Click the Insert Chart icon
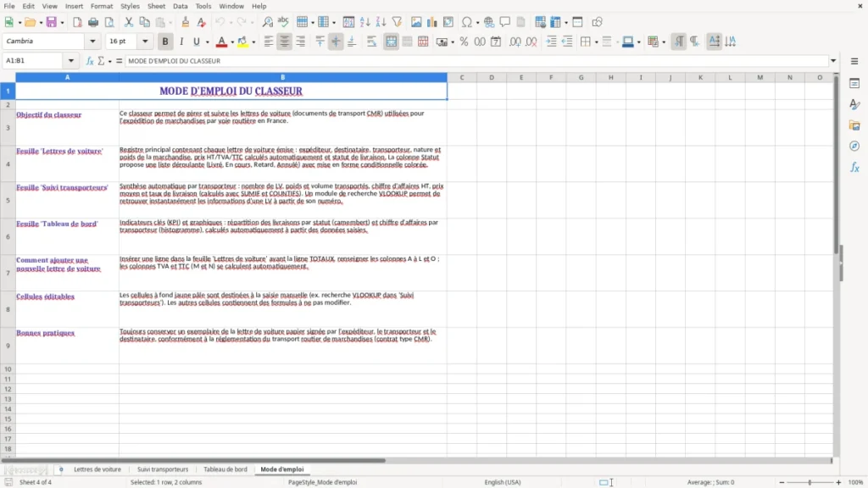 point(432,22)
